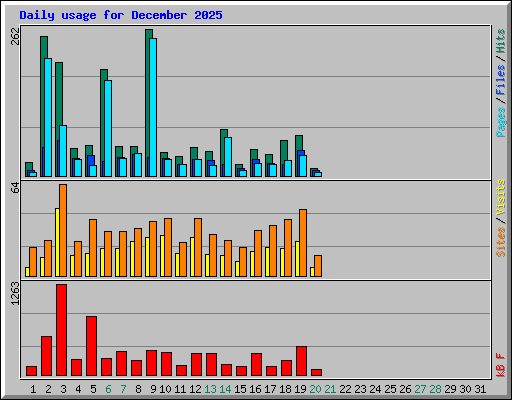Screen dimensions: 512x400
Task: Click the 262 scale value of the top chart
Action: (15, 36)
